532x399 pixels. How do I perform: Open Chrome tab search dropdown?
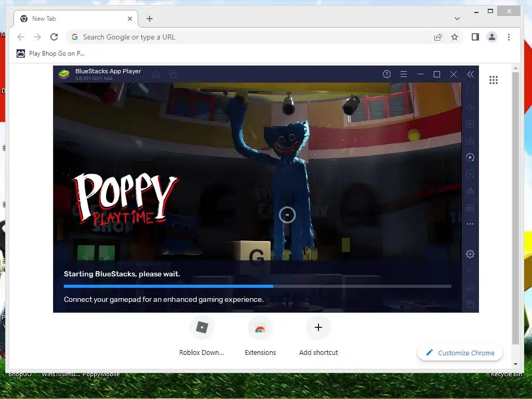[x=457, y=19]
